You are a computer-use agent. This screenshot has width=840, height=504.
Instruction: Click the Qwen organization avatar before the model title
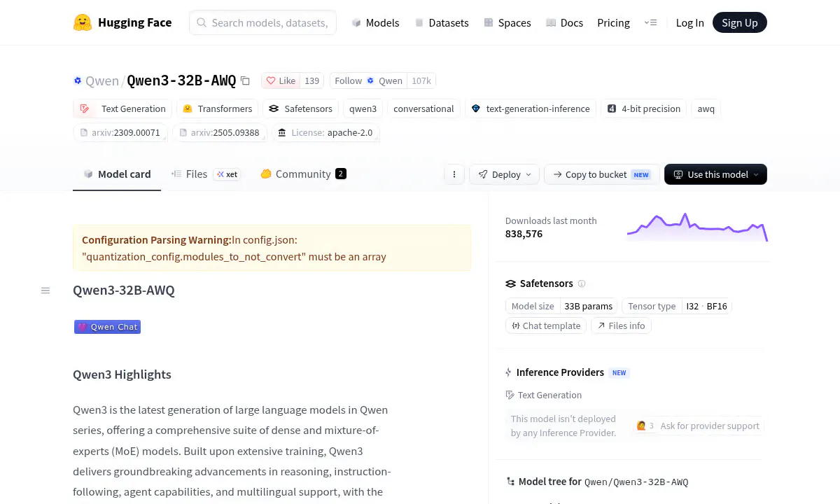[x=78, y=80]
